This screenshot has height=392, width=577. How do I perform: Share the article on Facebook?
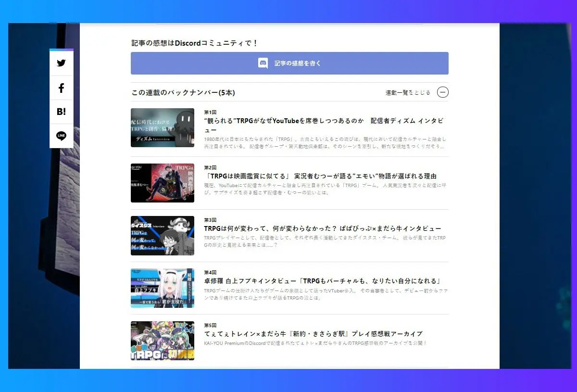(x=61, y=88)
